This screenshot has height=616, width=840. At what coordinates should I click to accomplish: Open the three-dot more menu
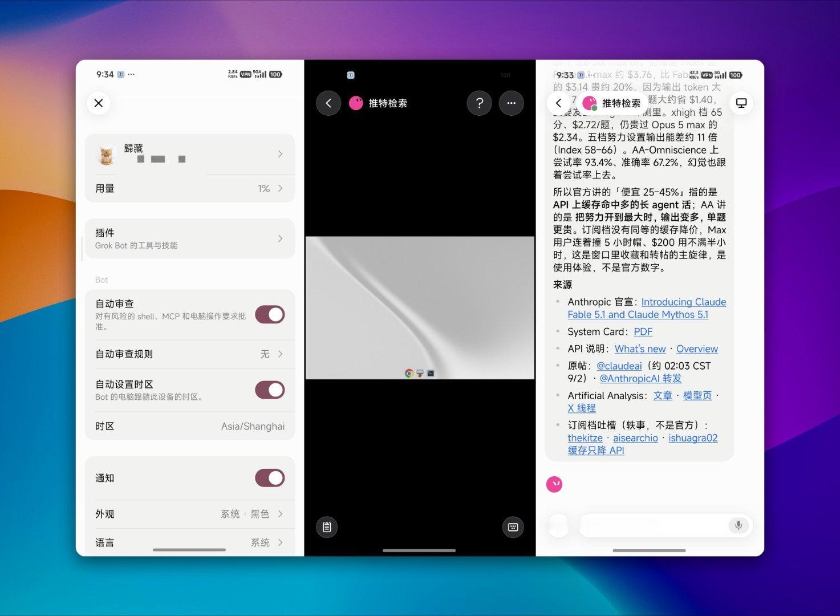512,103
